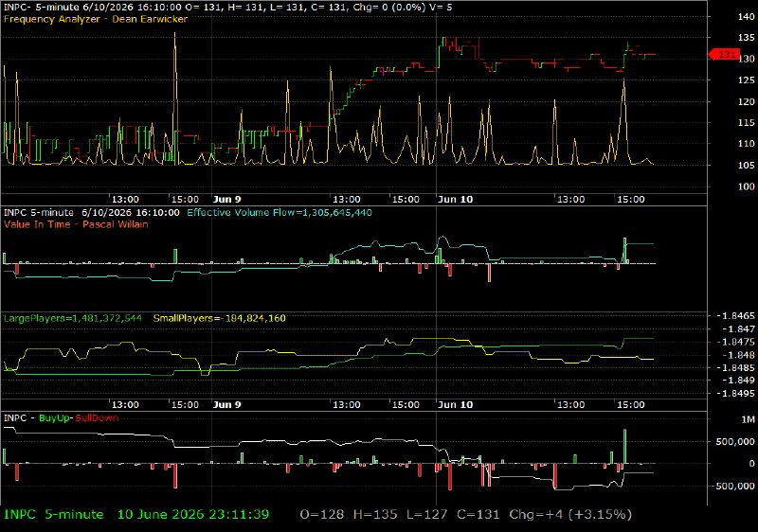Click the SmallPlayers=-184,824,160 readout

pos(220,318)
